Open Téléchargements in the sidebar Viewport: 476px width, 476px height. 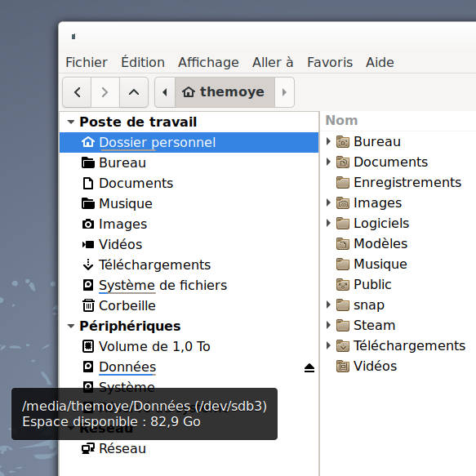(189, 265)
